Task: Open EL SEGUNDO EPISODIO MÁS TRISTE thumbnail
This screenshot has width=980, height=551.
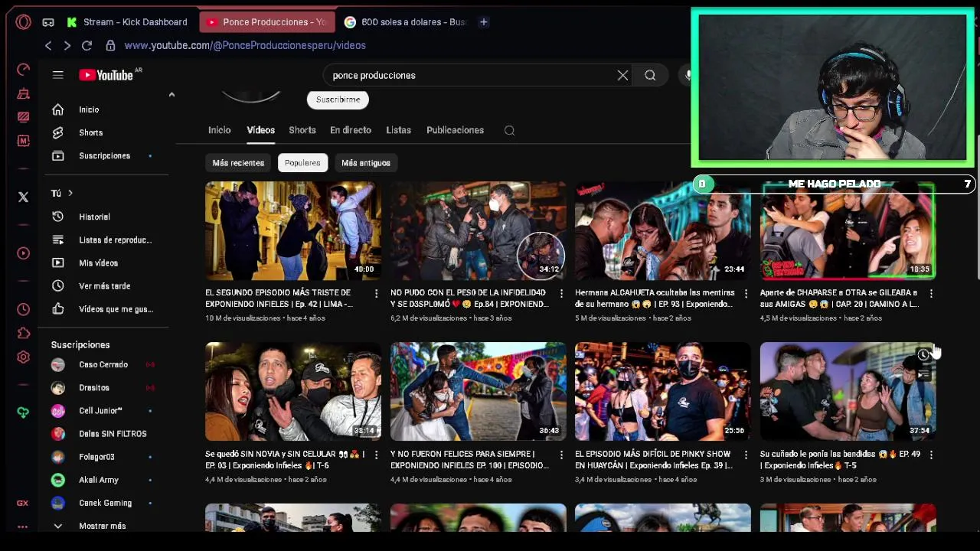Action: 292,230
